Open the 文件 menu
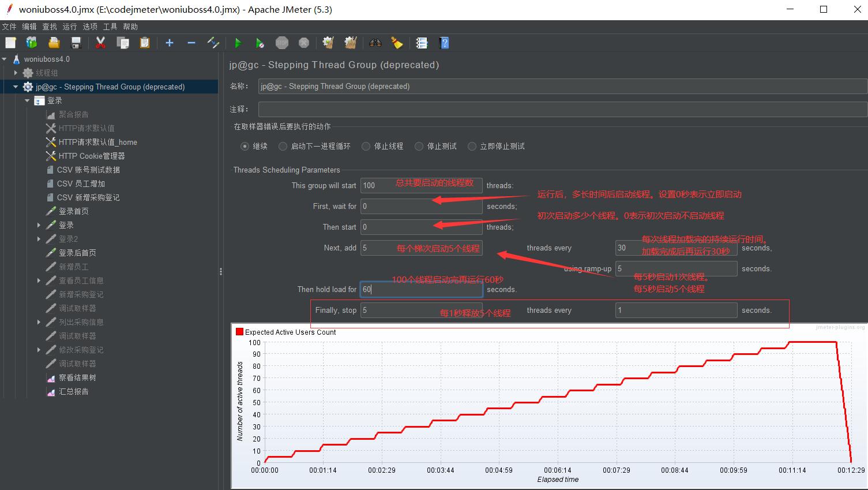Viewport: 868px width, 490px height. tap(9, 27)
